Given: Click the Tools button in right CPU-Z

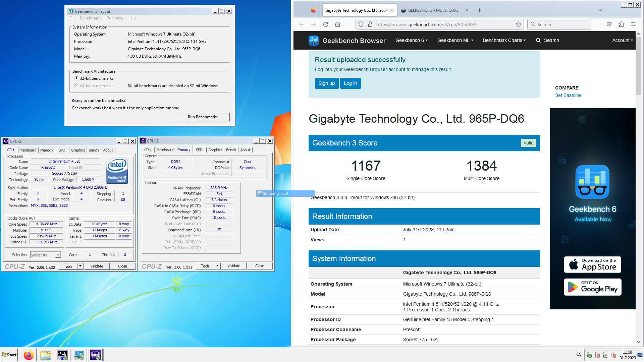Looking at the screenshot, I should [x=205, y=266].
